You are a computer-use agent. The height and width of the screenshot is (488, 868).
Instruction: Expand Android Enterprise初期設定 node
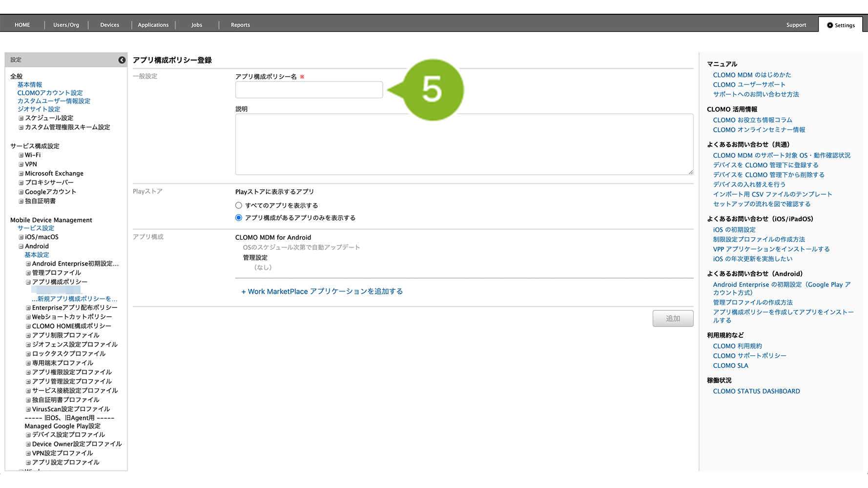28,264
